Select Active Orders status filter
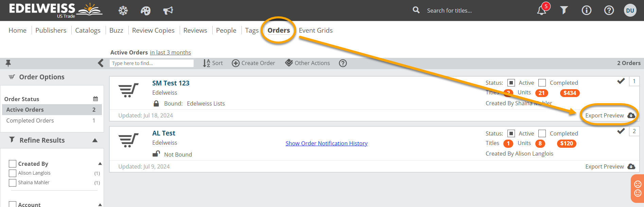 [x=52, y=110]
